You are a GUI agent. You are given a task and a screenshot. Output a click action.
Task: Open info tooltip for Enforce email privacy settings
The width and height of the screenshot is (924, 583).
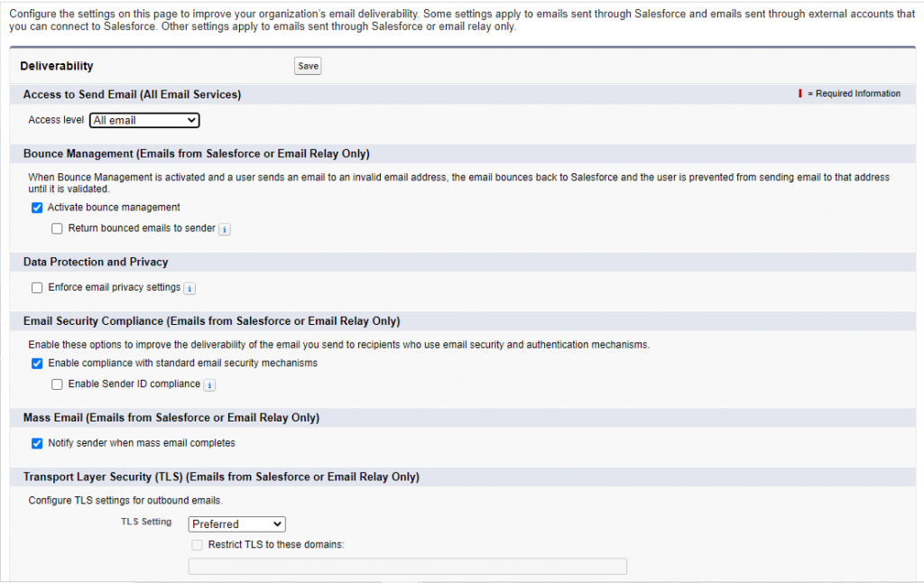point(189,288)
